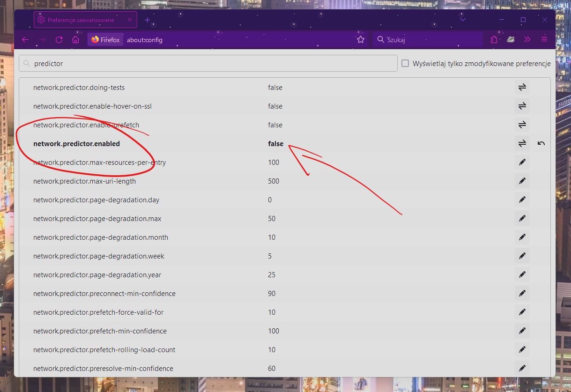Edit network.predictor.page-degradation.week value
571x392 pixels.
point(522,256)
